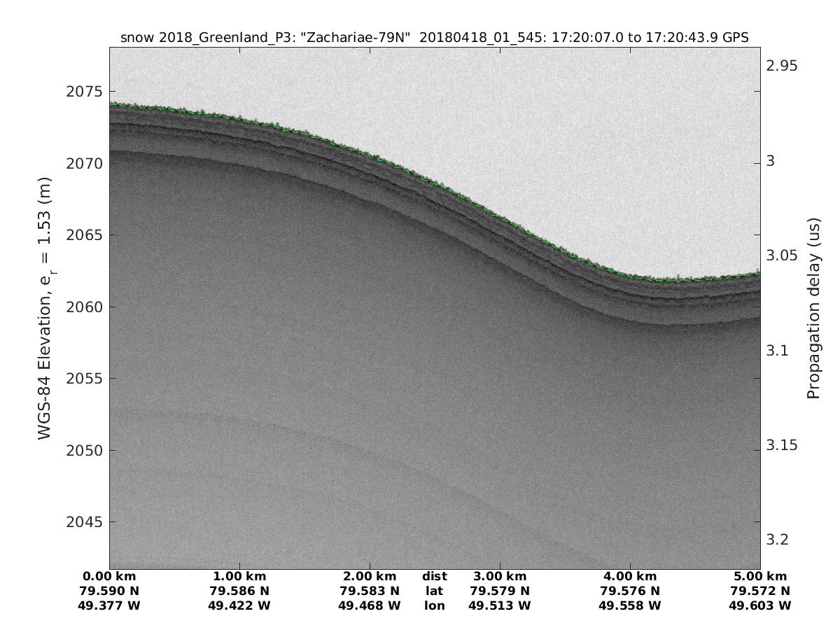The image size is (840, 630).
Task: Click the 3.2 propagation delay tick label
Action: tap(778, 540)
